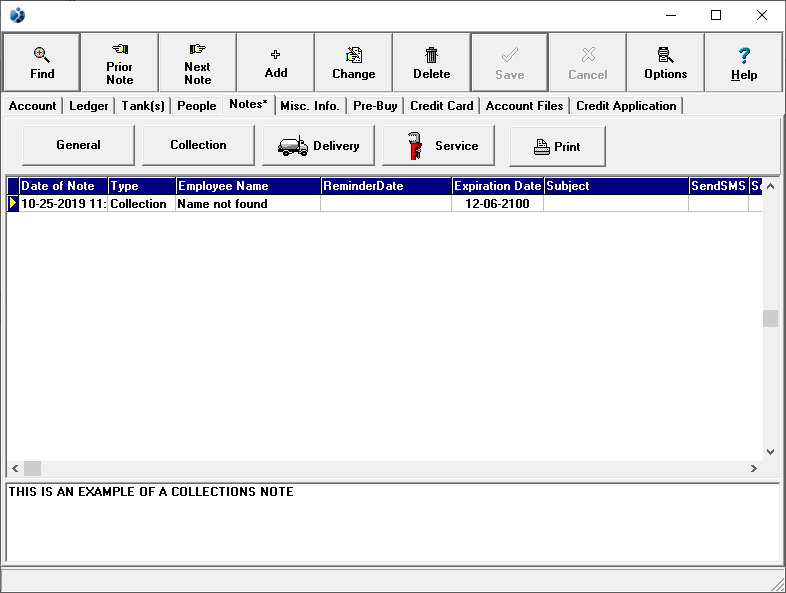Click the Collection type cell
The height and width of the screenshot is (593, 786).
tap(142, 204)
